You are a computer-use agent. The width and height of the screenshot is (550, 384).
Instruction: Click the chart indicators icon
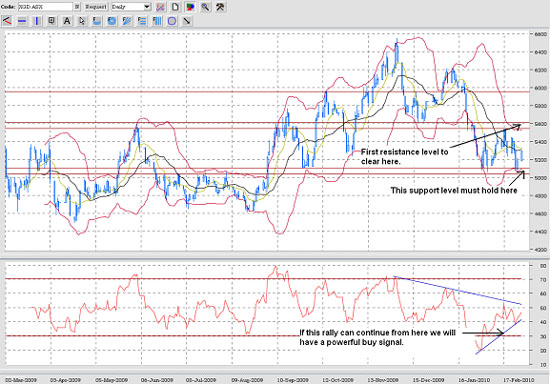[x=160, y=7]
